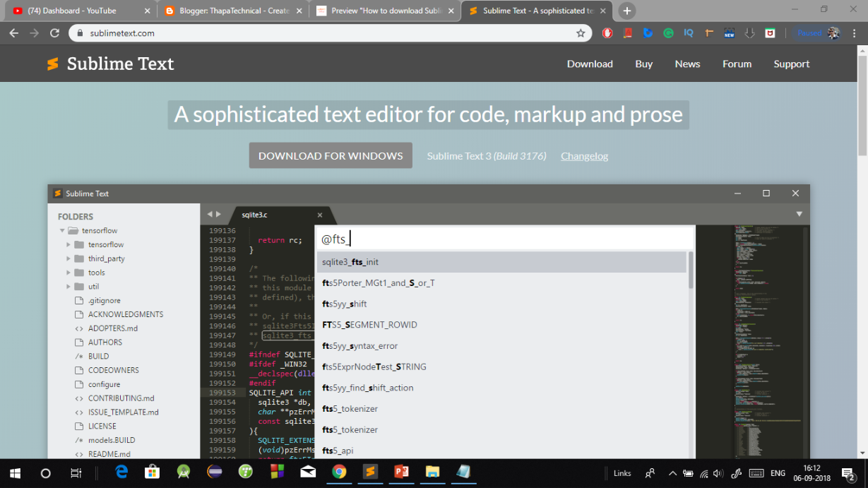Click the red stop-hand adblock extension icon
Screen dimensions: 868x488
coord(607,33)
